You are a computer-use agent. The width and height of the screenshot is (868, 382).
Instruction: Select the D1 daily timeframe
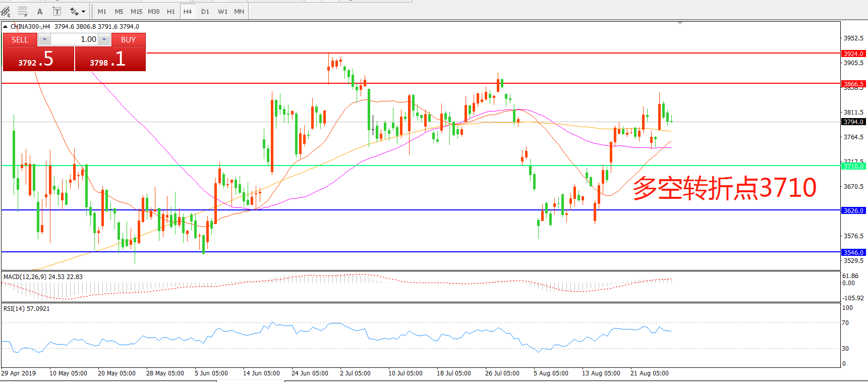pos(205,11)
